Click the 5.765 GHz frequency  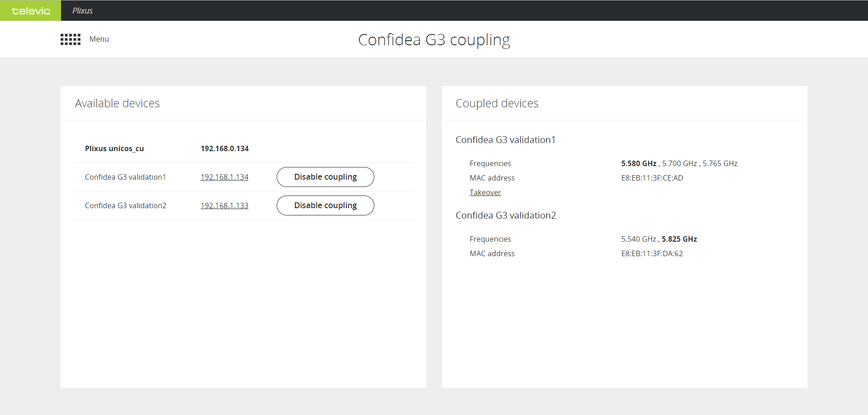(x=720, y=163)
